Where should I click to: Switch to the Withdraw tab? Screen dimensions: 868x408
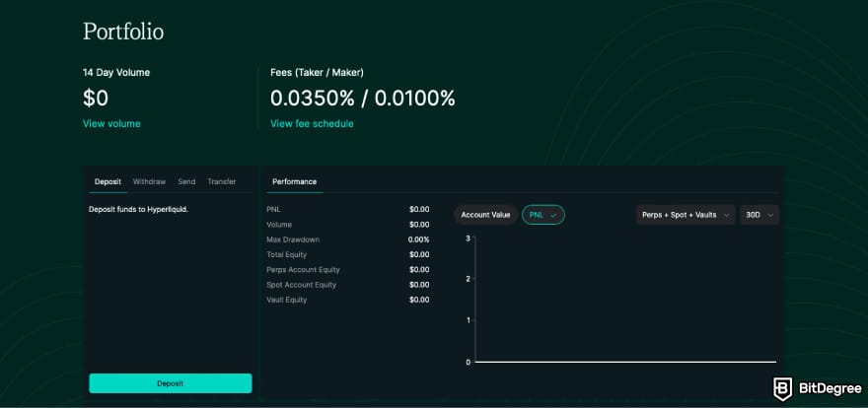point(150,182)
